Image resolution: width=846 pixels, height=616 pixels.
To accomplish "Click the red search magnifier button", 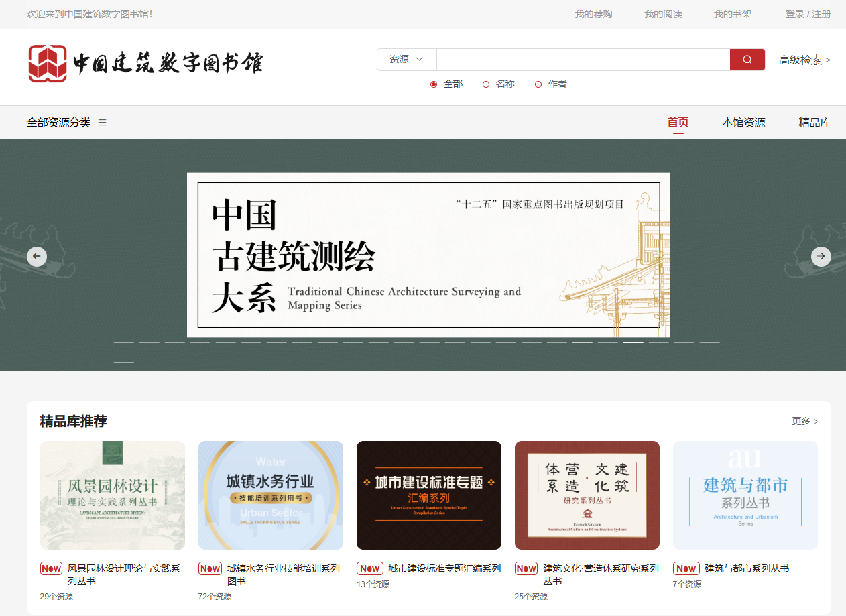I will coord(747,60).
